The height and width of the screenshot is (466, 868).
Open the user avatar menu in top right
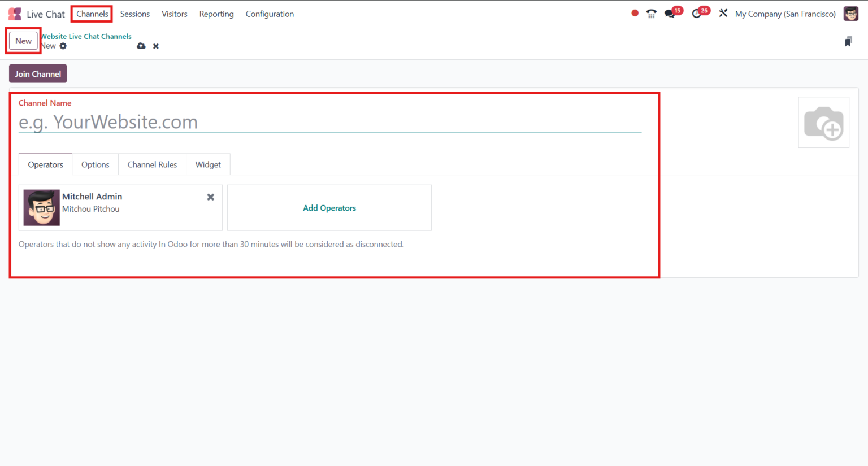tap(850, 13)
